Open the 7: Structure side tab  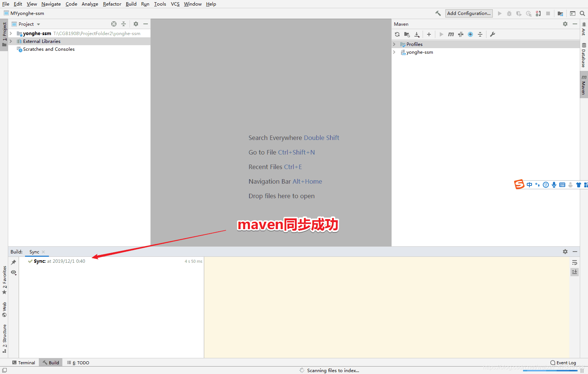(x=4, y=338)
